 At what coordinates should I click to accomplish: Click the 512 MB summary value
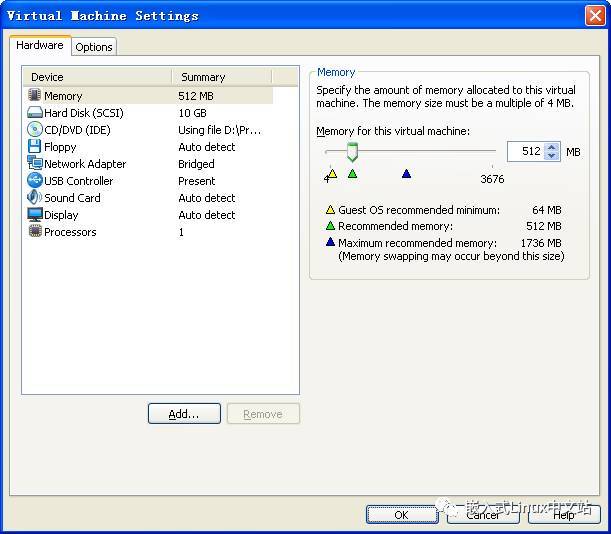pos(196,96)
